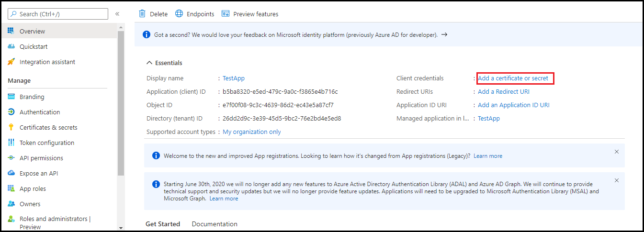Switch to the Documentation tab
Image resolution: width=644 pixels, height=232 pixels.
tap(215, 224)
